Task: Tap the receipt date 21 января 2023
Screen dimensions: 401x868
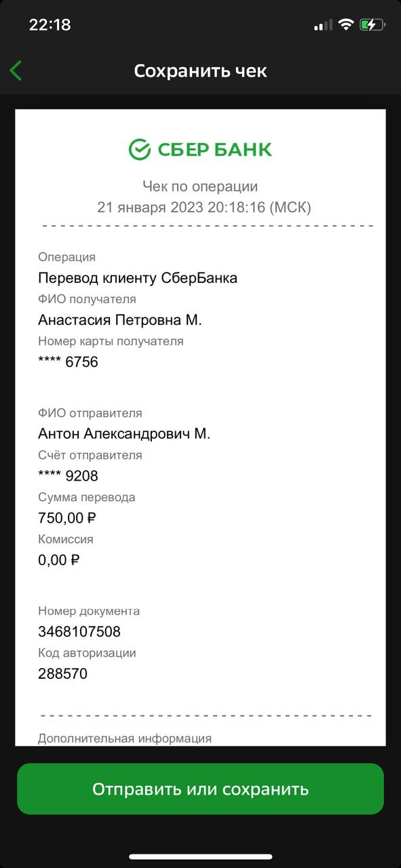Action: (x=150, y=208)
